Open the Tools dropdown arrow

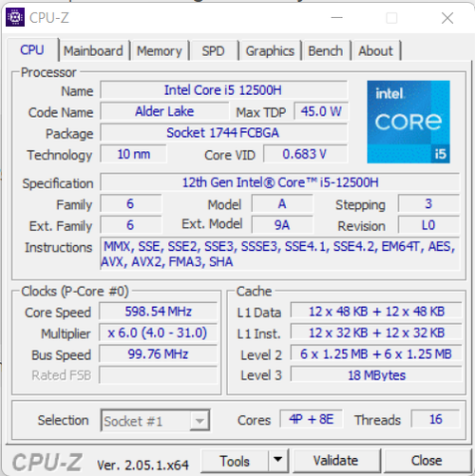point(278,461)
